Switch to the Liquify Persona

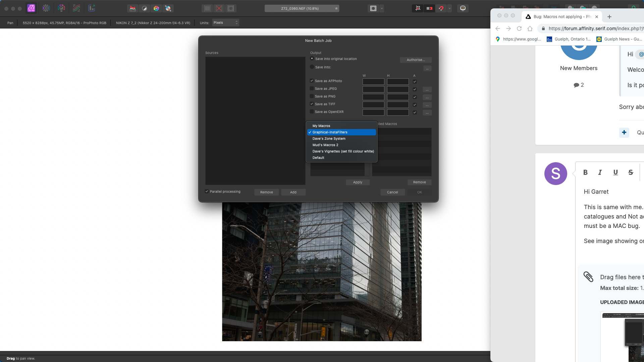pos(46,8)
